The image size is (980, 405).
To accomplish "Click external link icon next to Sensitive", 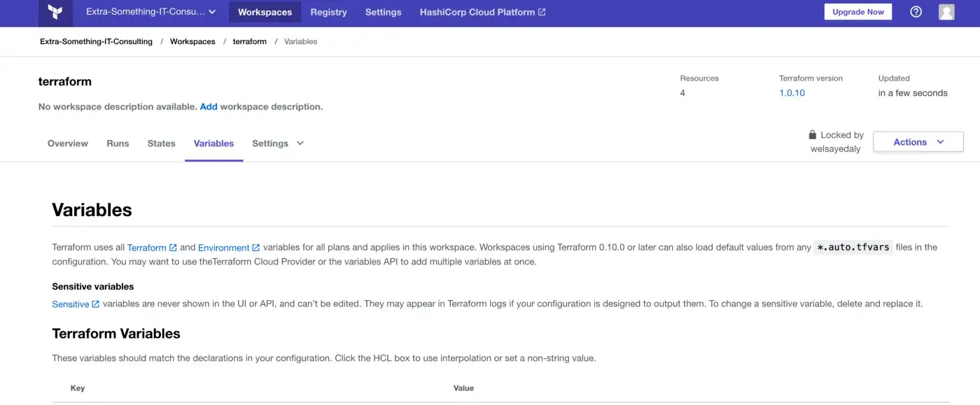I will tap(96, 304).
